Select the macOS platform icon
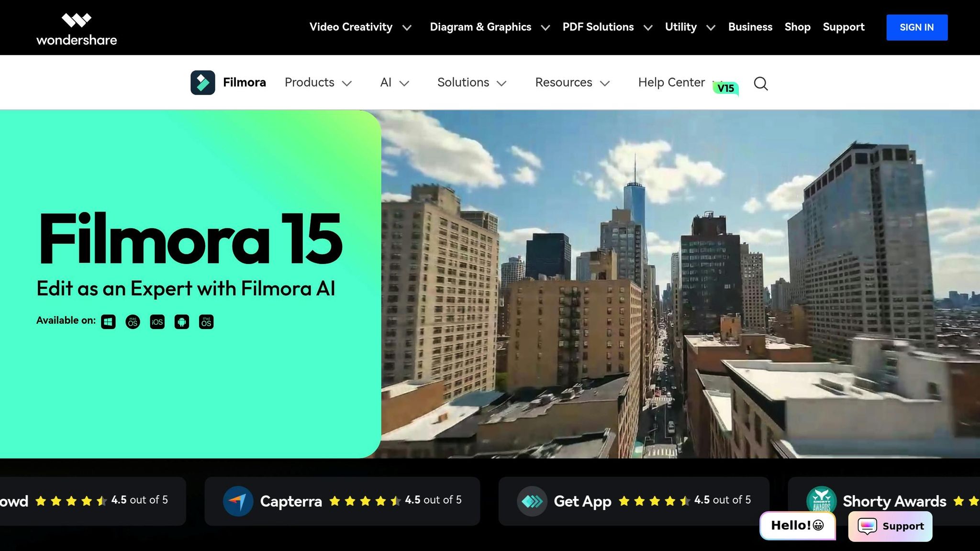980x551 pixels. click(x=133, y=322)
